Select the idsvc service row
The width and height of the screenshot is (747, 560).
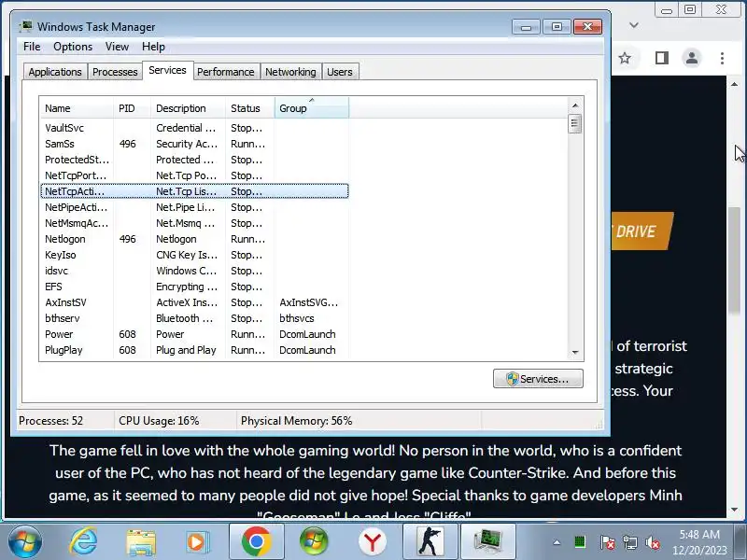click(x=194, y=271)
